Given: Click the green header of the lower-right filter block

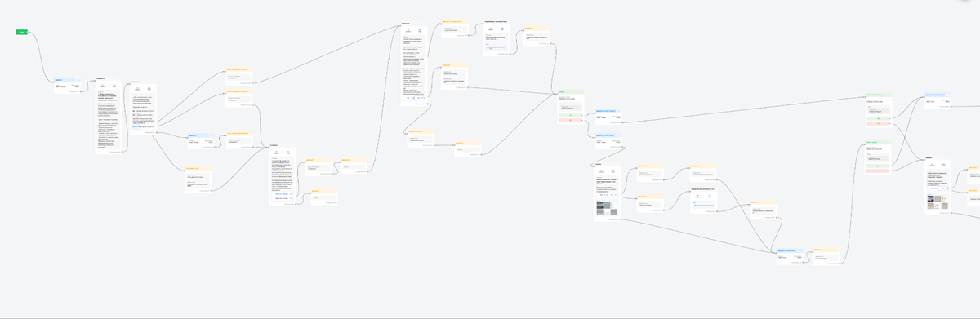Looking at the screenshot, I should [878, 142].
